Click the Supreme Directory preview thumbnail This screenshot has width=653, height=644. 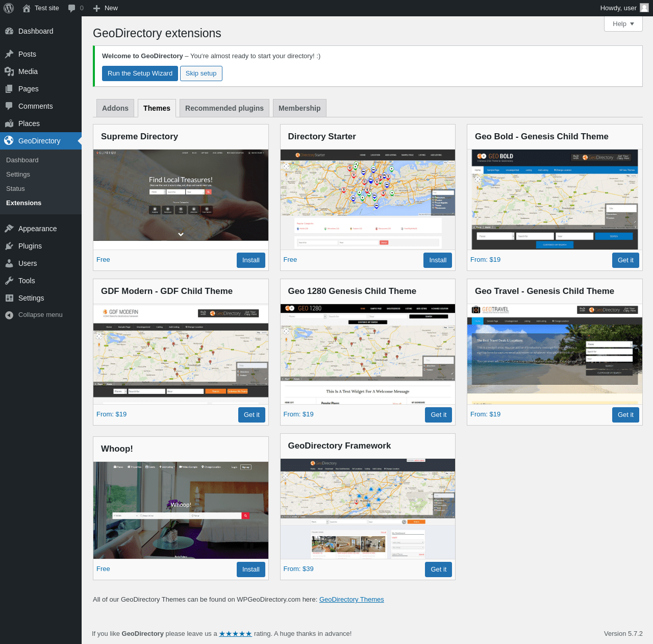pos(181,195)
